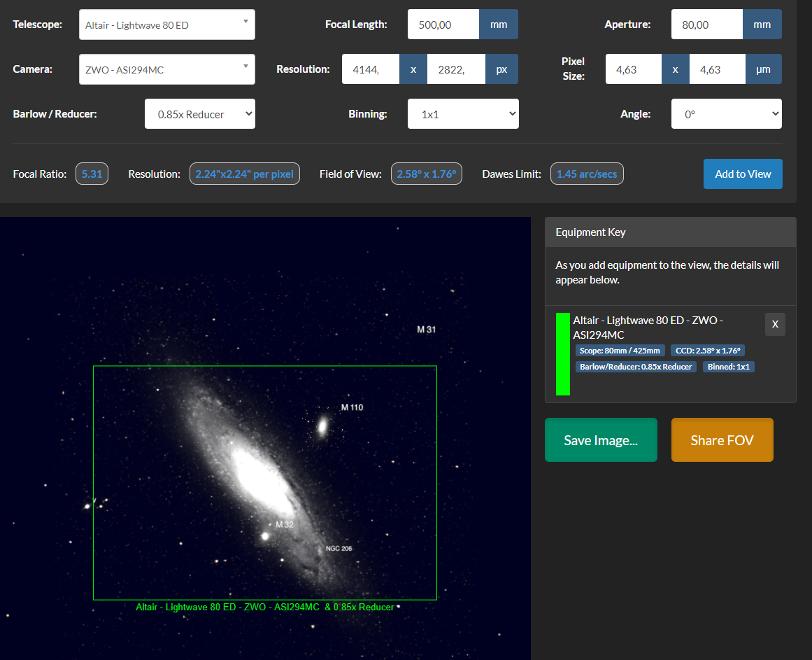This screenshot has height=660, width=812.
Task: Click the equipment title Altair - Lightwave 80 ED - ZWO - ASI294MC
Action: coord(648,328)
